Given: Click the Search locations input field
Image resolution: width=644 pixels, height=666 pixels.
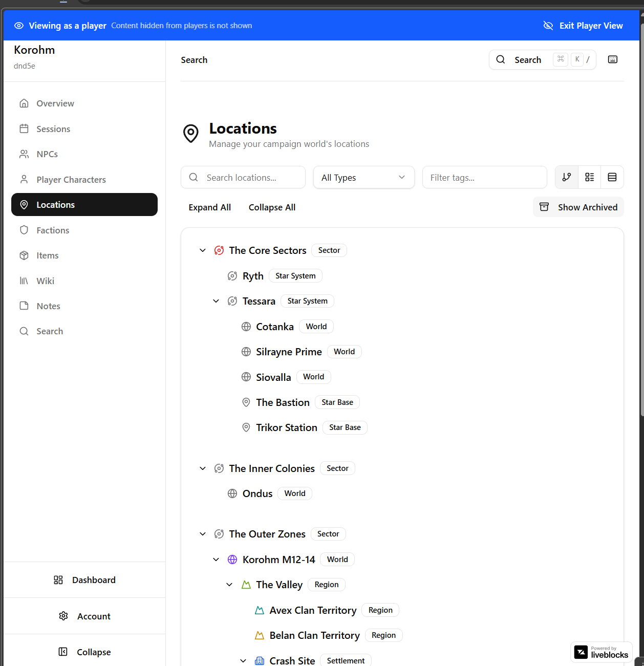Looking at the screenshot, I should (x=243, y=177).
